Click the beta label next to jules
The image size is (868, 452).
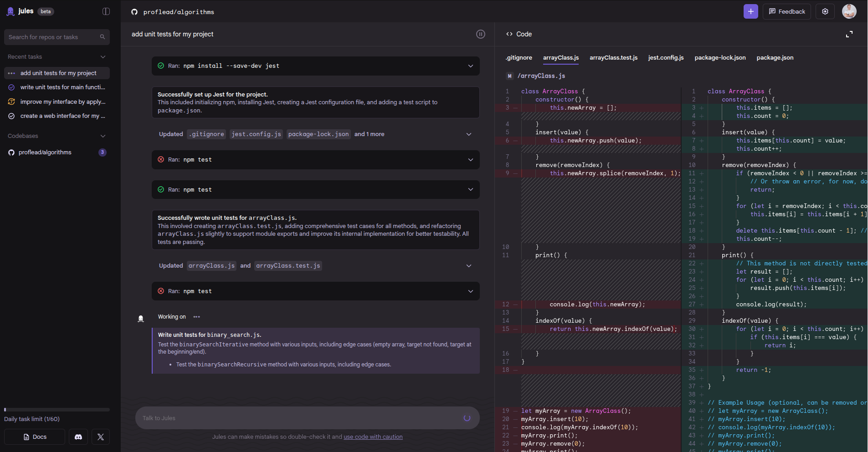pos(46,11)
